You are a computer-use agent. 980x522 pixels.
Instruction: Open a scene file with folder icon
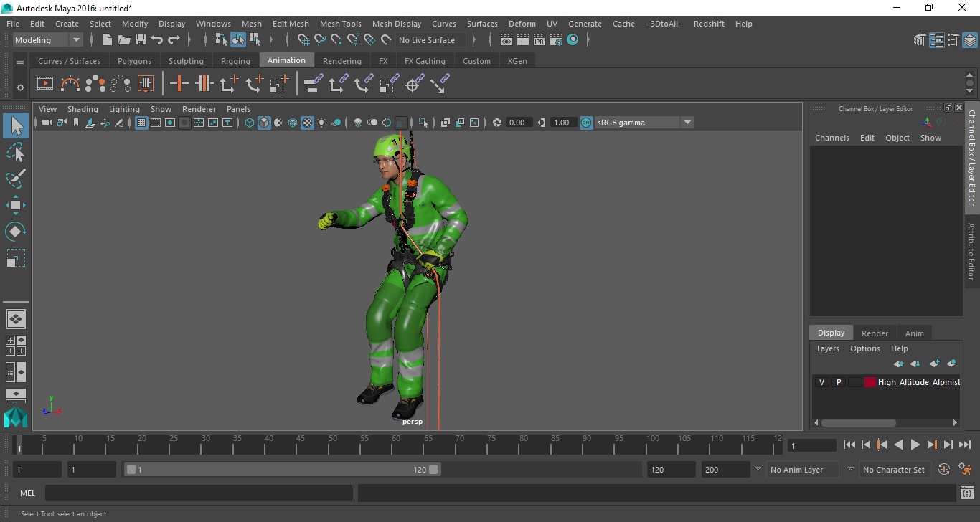coord(124,40)
